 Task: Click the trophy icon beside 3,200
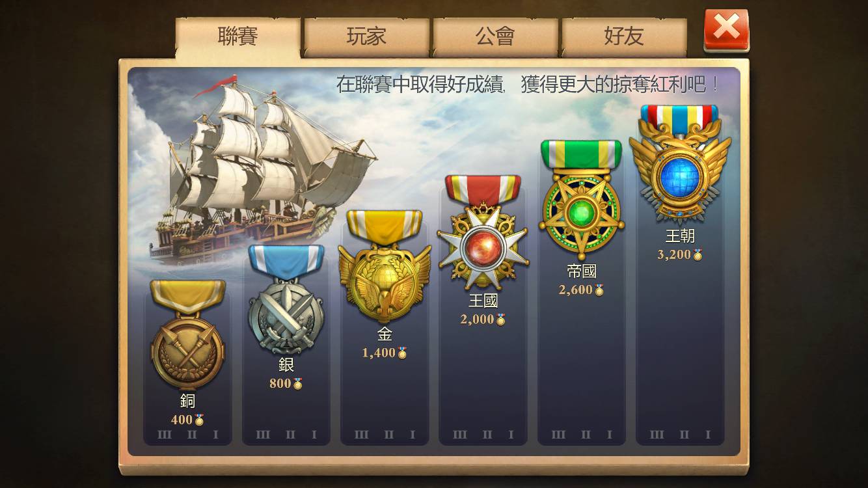[698, 254]
